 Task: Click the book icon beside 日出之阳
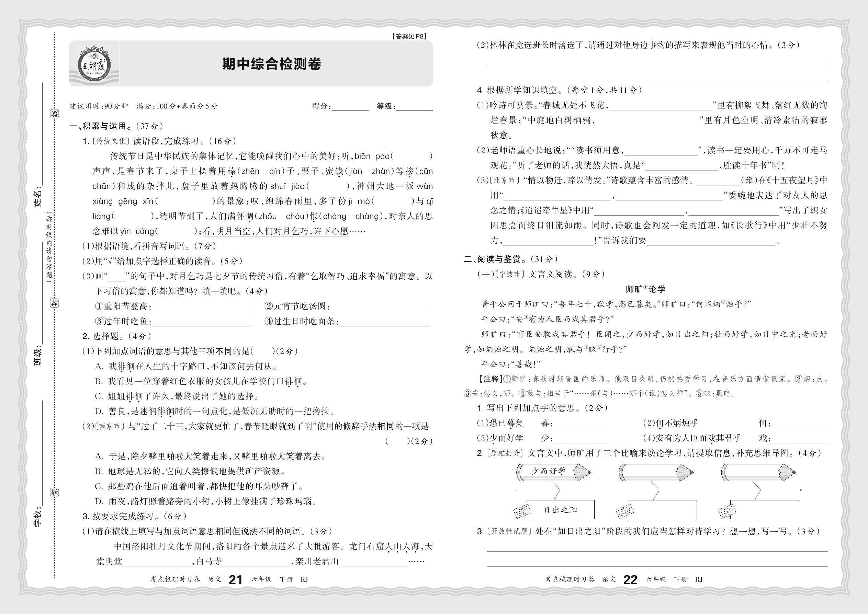[522, 512]
